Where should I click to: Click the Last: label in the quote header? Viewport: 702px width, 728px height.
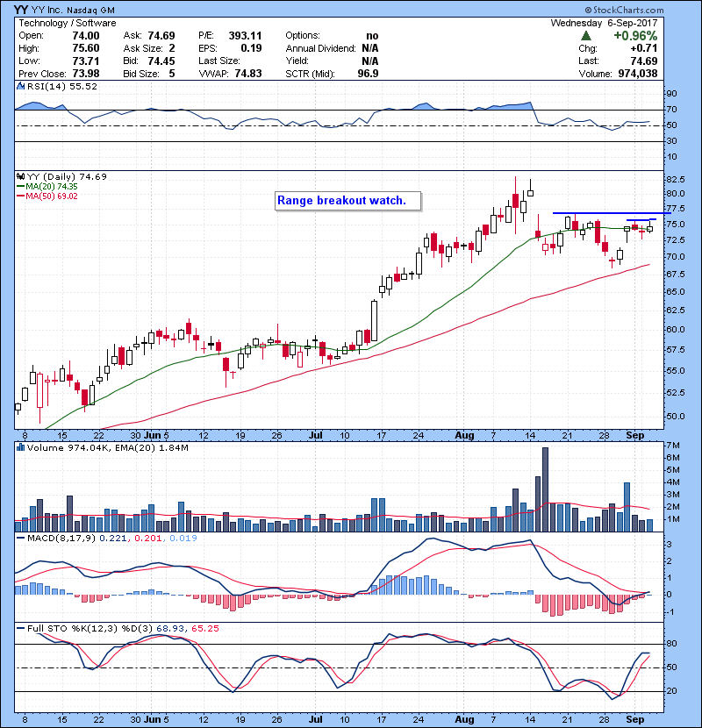[589, 61]
